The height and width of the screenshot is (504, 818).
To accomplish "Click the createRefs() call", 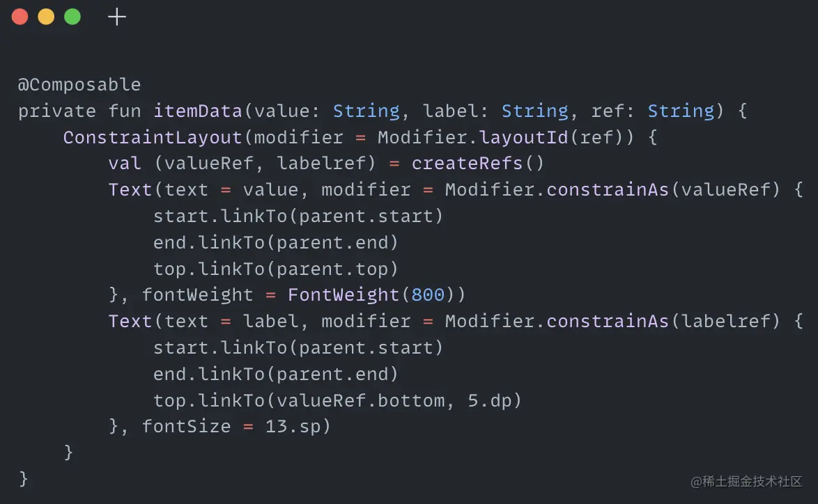I will point(478,163).
